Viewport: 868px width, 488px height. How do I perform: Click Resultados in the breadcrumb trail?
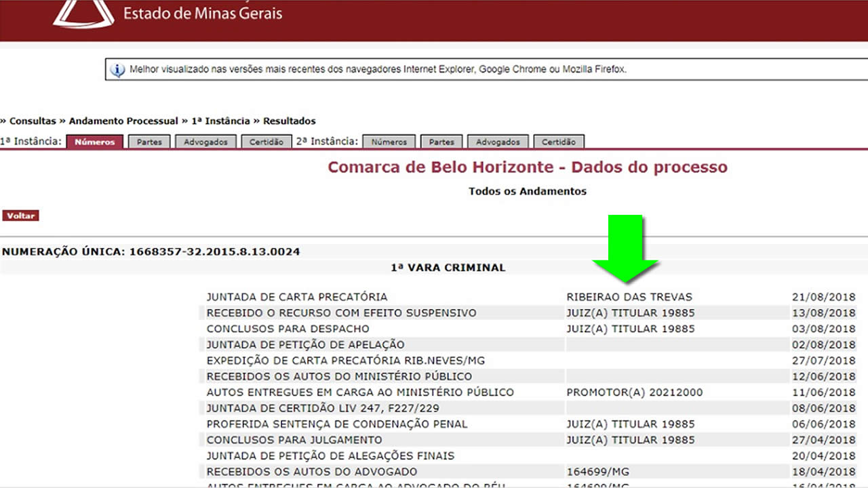[x=290, y=121]
